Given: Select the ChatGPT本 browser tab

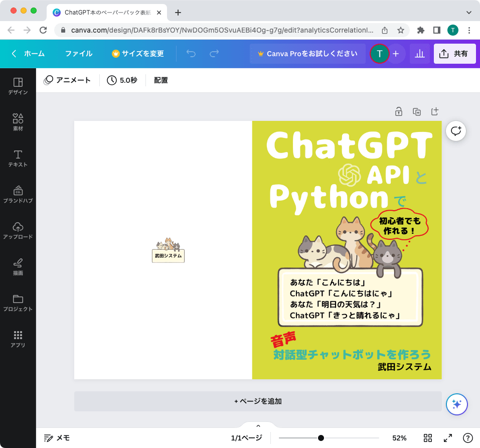Looking at the screenshot, I should 107,13.
